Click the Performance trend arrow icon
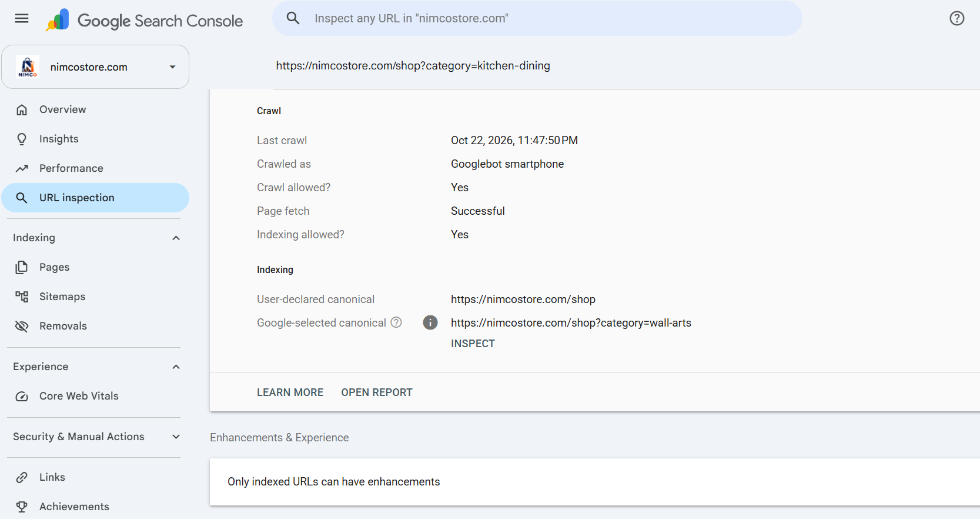980x519 pixels. [x=22, y=169]
